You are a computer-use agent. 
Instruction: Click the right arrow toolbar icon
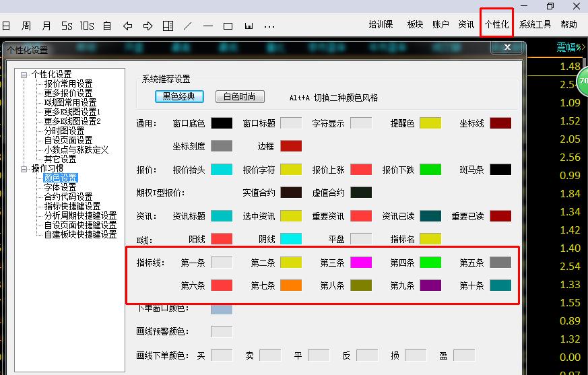pos(148,26)
